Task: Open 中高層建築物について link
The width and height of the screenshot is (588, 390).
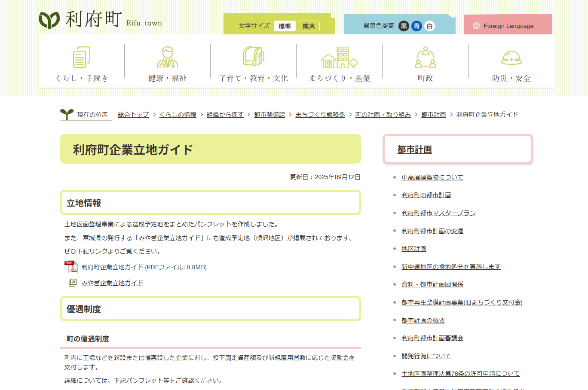Action: tap(432, 177)
